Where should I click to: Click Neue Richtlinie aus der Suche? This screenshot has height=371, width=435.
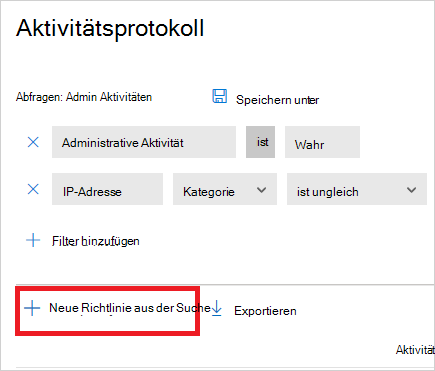(130, 308)
